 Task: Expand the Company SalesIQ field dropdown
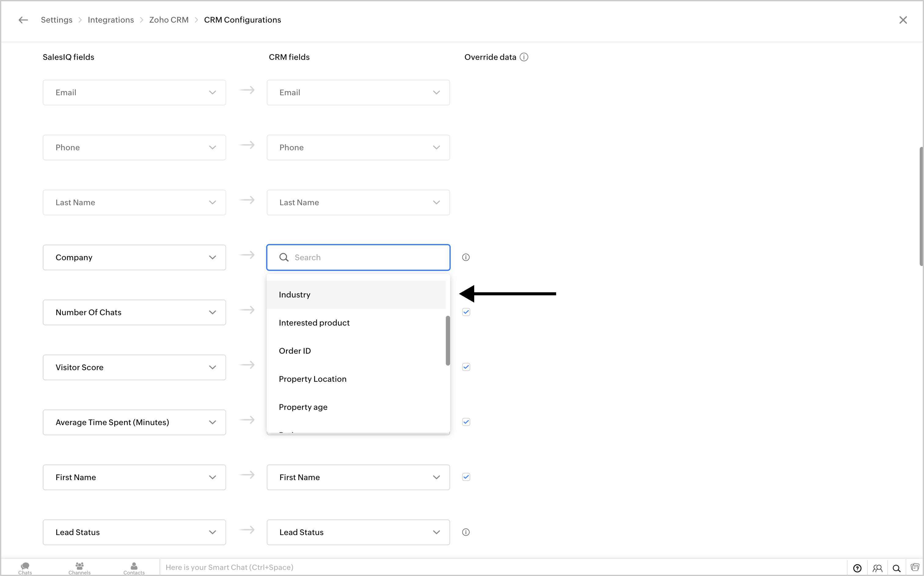134,257
